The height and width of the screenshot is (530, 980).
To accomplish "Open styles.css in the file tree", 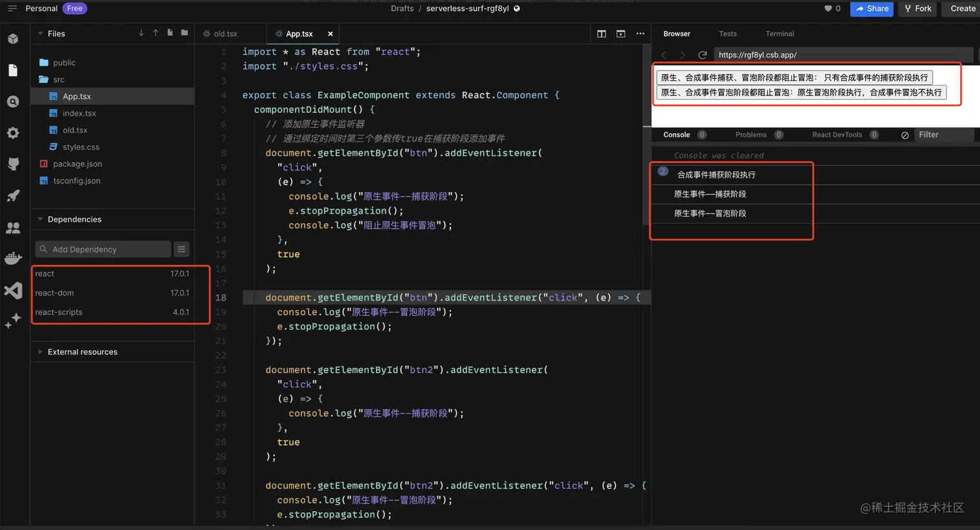I will point(113,147).
